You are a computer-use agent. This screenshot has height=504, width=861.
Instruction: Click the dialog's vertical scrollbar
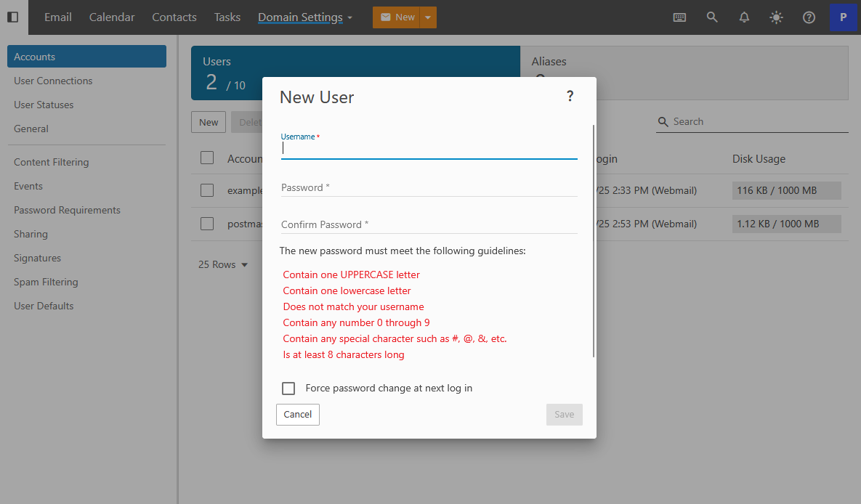[594, 240]
